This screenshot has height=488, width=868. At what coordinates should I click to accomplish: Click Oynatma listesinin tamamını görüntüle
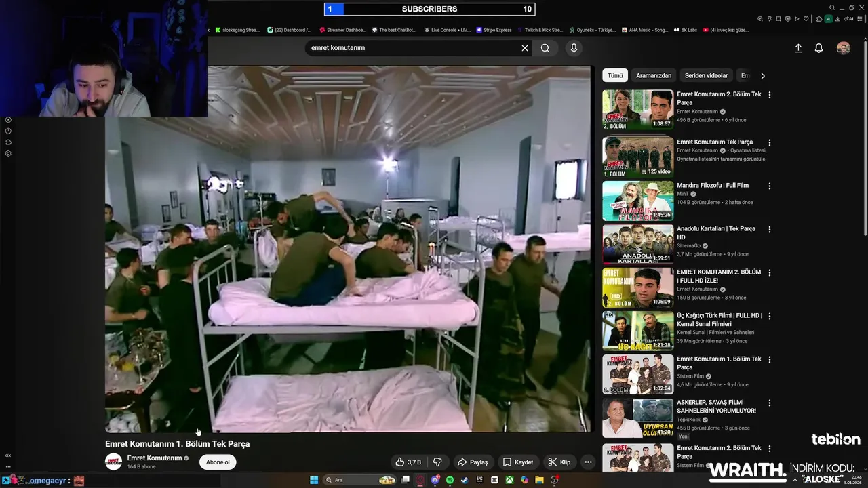click(x=721, y=159)
